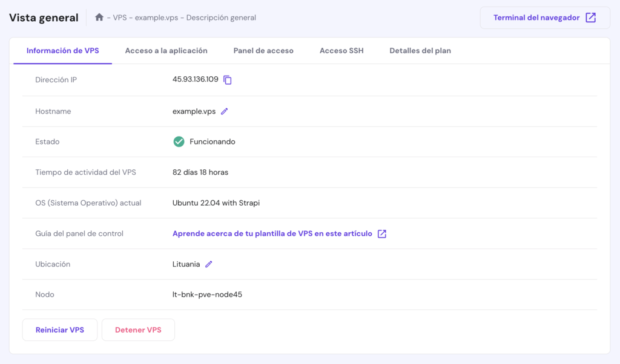
Task: Click the home icon in breadcrumb
Action: click(x=99, y=18)
